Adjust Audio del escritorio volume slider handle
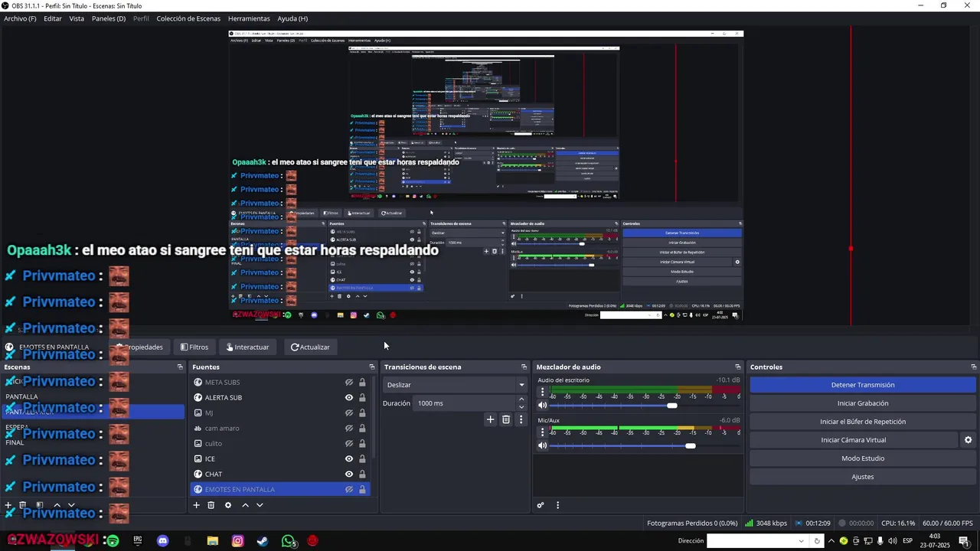This screenshot has height=551, width=980. coord(671,406)
